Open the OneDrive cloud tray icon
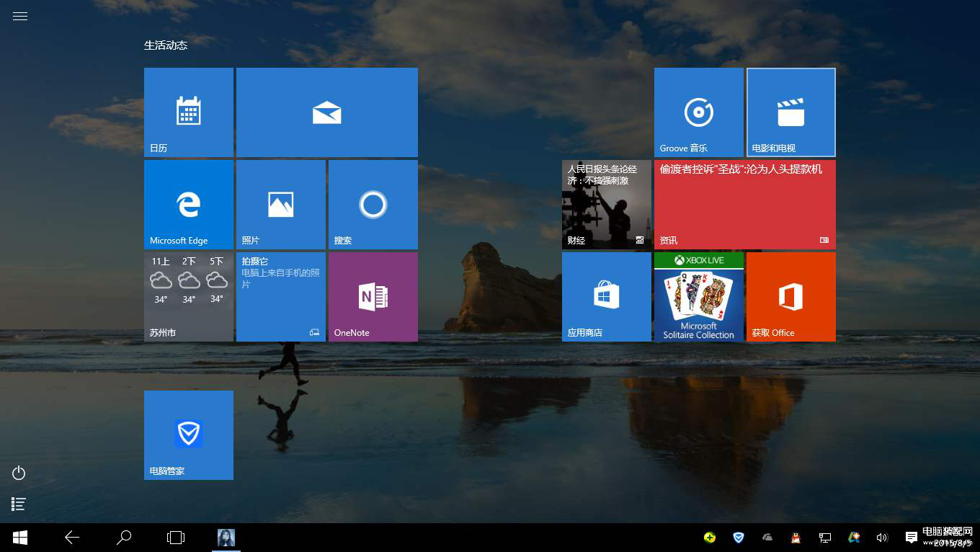 pyautogui.click(x=767, y=538)
